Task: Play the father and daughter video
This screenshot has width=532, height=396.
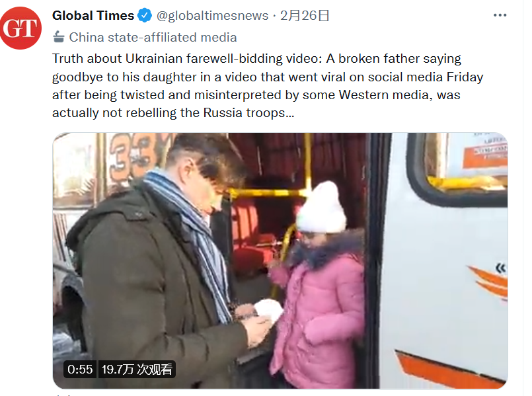Action: [x=280, y=260]
